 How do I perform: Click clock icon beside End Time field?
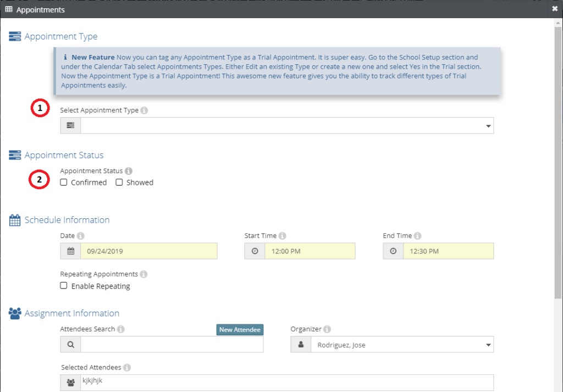[x=393, y=251]
